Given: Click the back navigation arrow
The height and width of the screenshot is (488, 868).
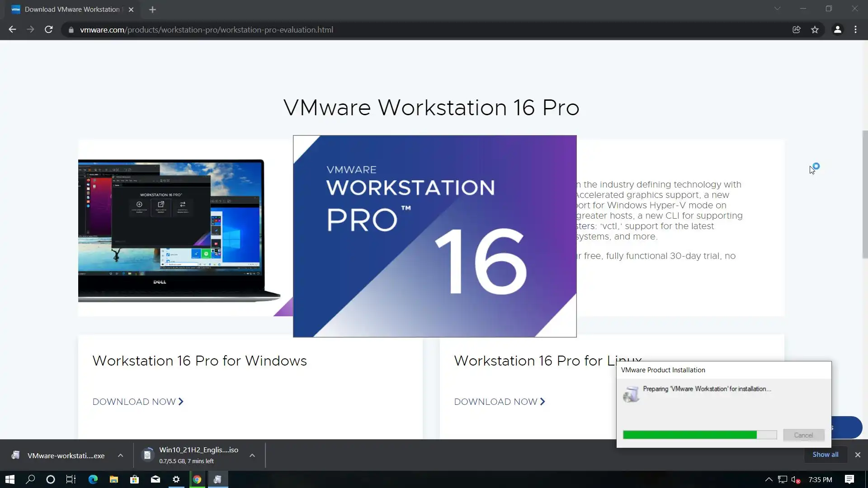Looking at the screenshot, I should (12, 29).
